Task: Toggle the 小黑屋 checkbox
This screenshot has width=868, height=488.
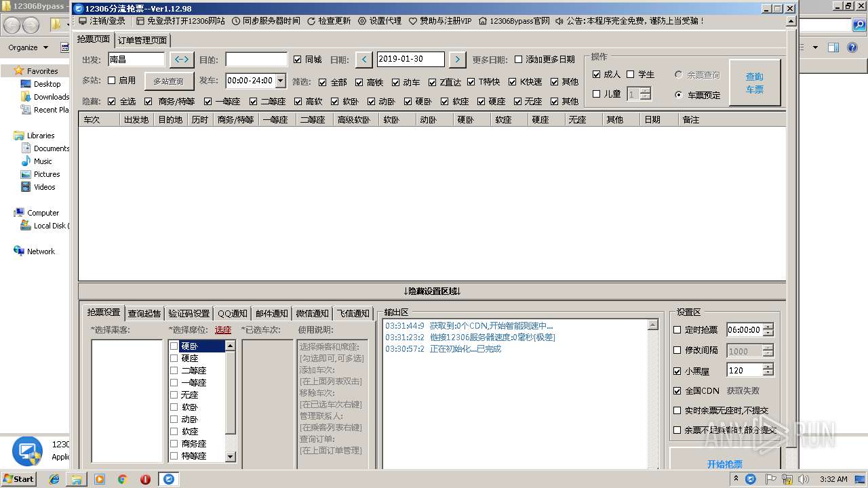Action: (677, 371)
